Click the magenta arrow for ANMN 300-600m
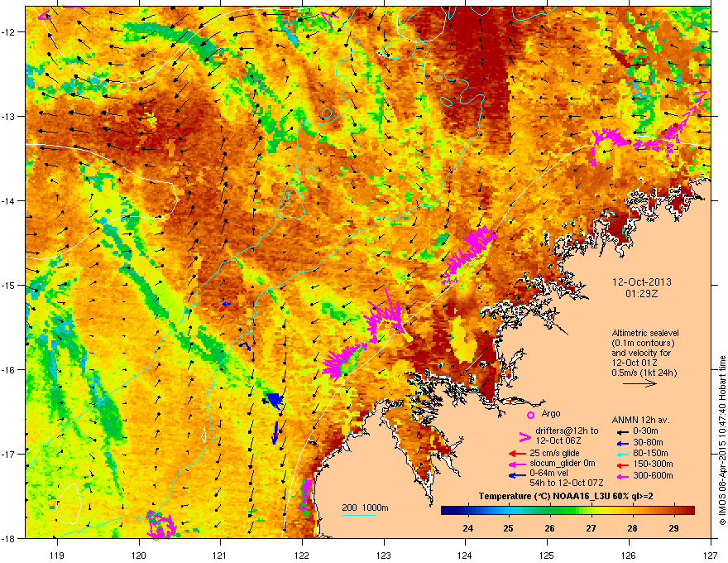This screenshot has height=563, width=728. (623, 476)
